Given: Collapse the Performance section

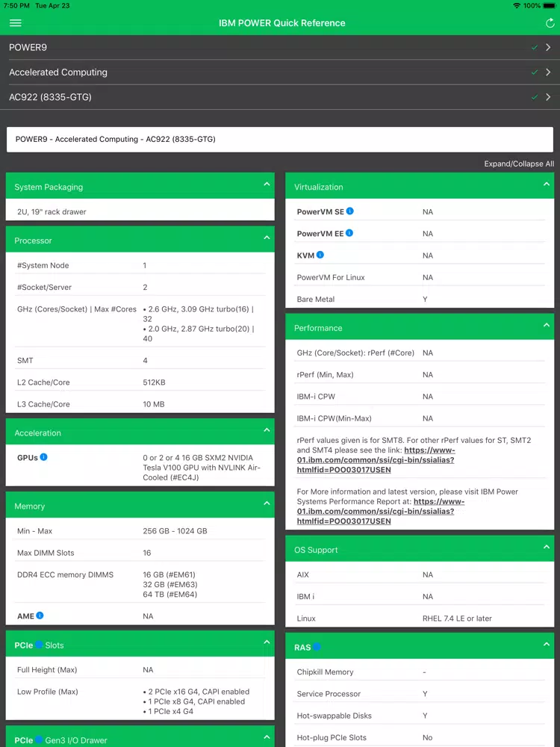Looking at the screenshot, I should click(x=547, y=326).
